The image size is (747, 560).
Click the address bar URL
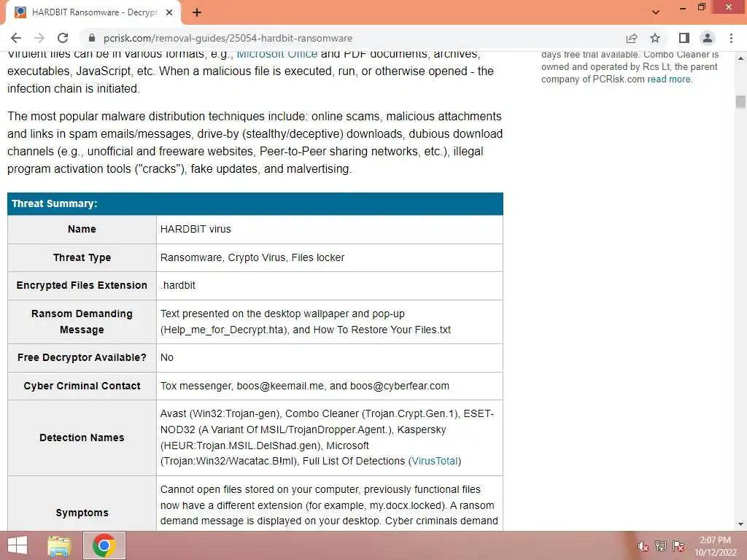click(228, 38)
